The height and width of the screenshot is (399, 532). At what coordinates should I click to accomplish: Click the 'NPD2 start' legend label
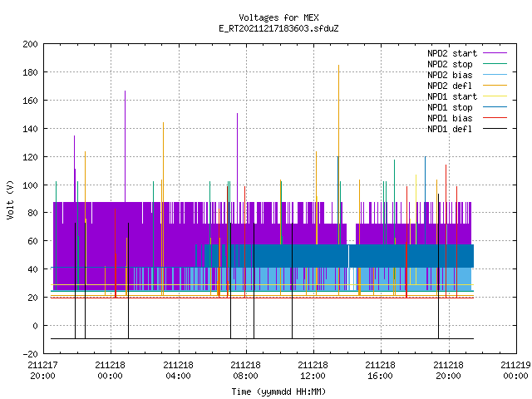click(x=452, y=53)
